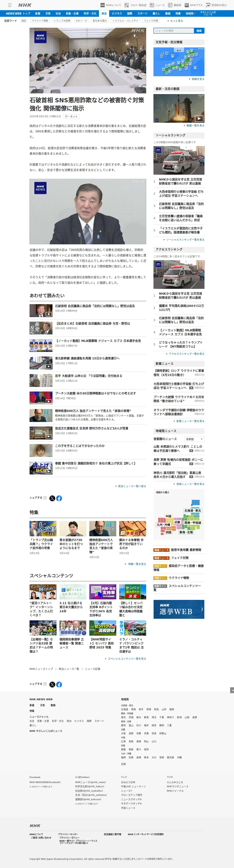Viewport: 234px width, 868px height.
Task: Select 九州・沖縄 on the region map
Action: pos(163,525)
